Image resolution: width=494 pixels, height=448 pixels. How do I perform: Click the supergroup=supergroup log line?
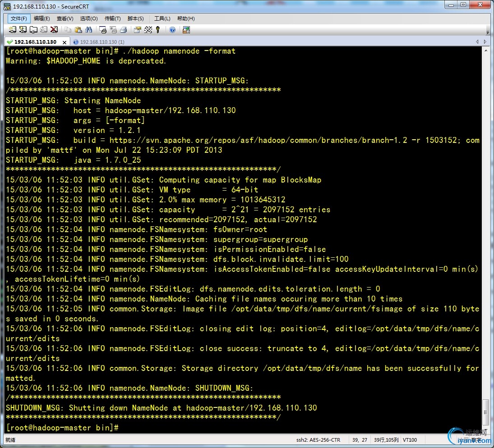click(x=157, y=239)
